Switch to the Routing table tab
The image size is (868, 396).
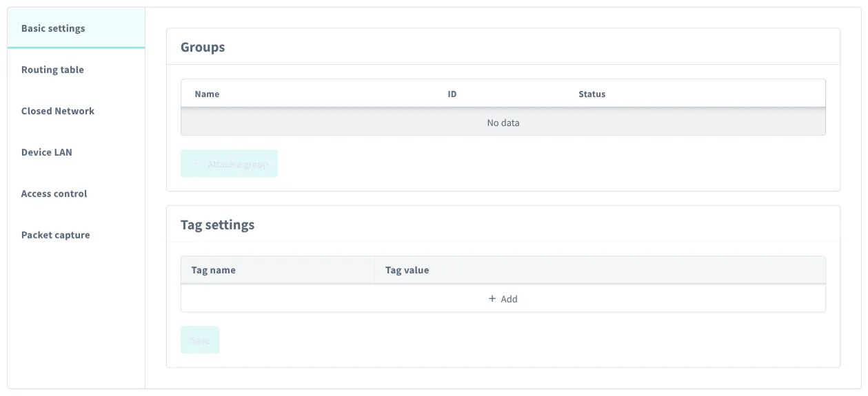[76, 70]
